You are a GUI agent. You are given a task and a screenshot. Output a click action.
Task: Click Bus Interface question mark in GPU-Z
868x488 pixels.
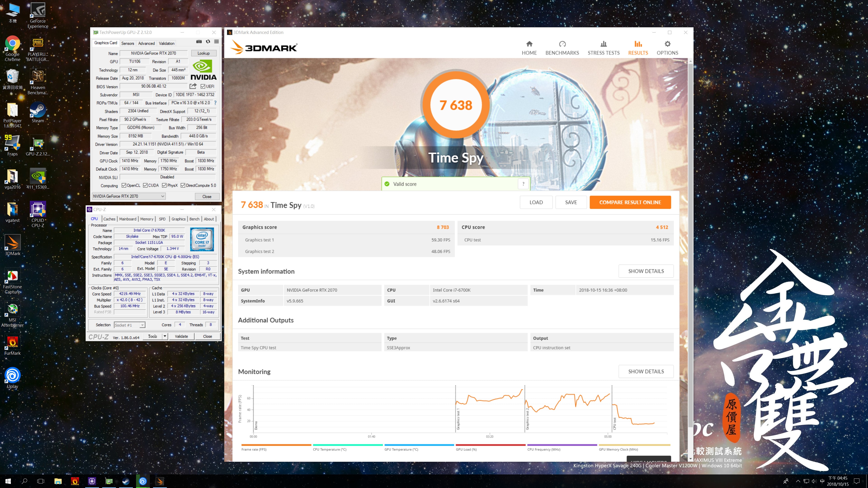tap(215, 103)
